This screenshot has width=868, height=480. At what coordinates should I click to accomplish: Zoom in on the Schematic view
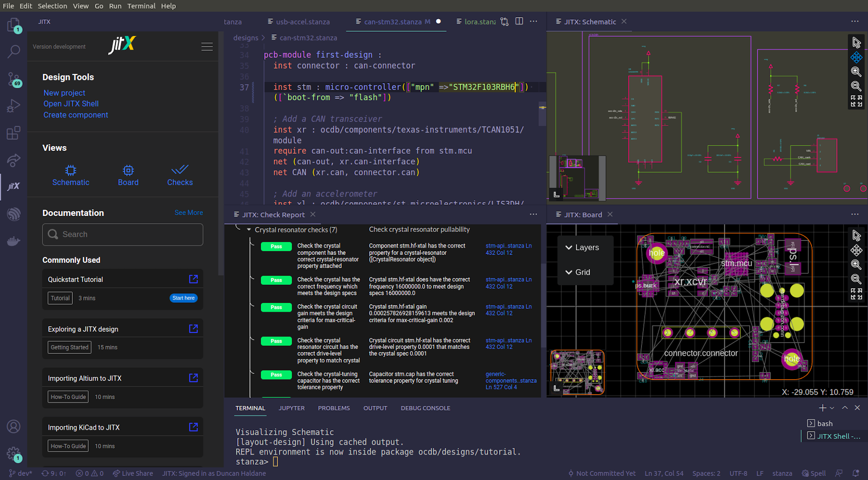pyautogui.click(x=856, y=72)
